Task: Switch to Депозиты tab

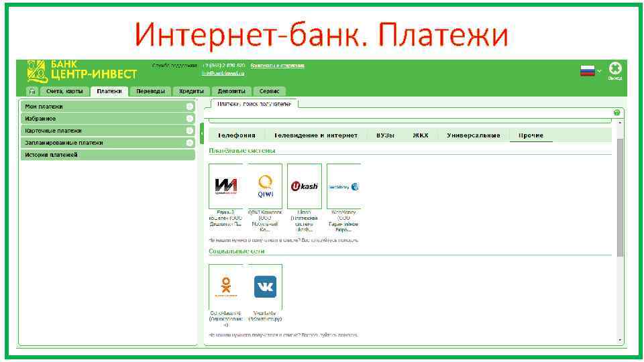Action: click(x=231, y=91)
